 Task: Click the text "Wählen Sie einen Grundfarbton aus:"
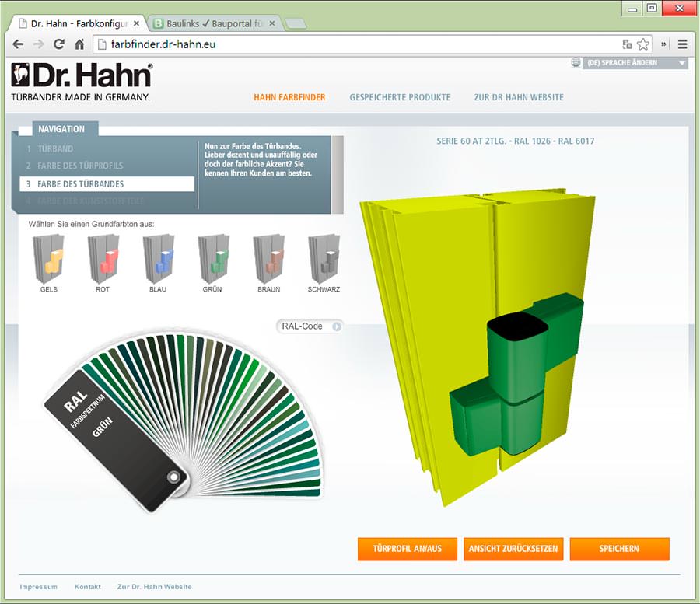click(92, 224)
